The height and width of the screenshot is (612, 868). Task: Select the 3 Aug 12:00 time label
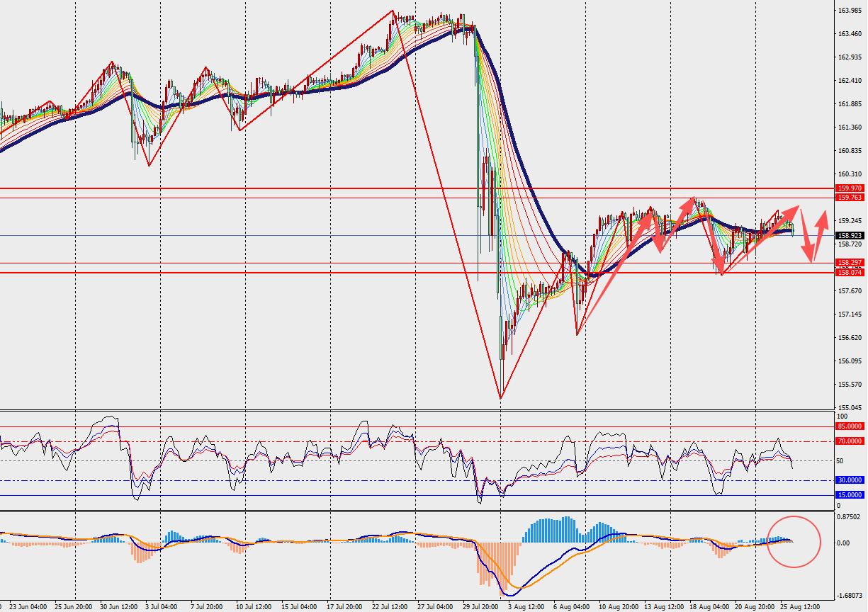[527, 607]
